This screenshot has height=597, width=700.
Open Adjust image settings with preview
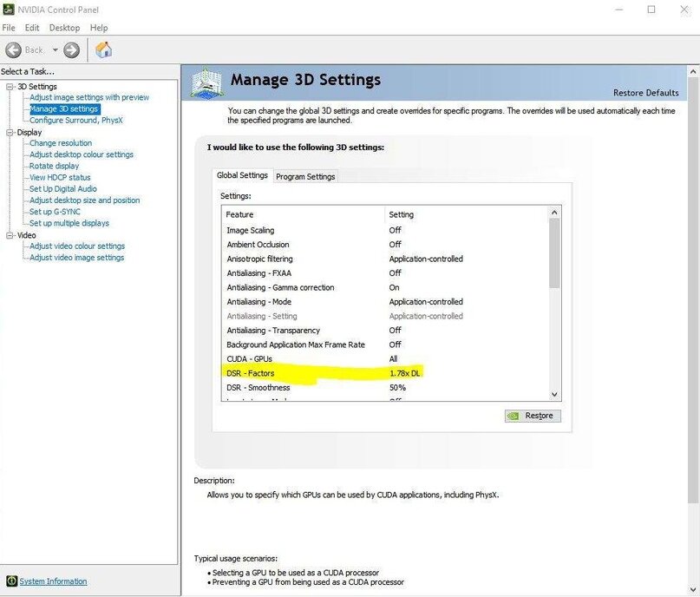89,97
